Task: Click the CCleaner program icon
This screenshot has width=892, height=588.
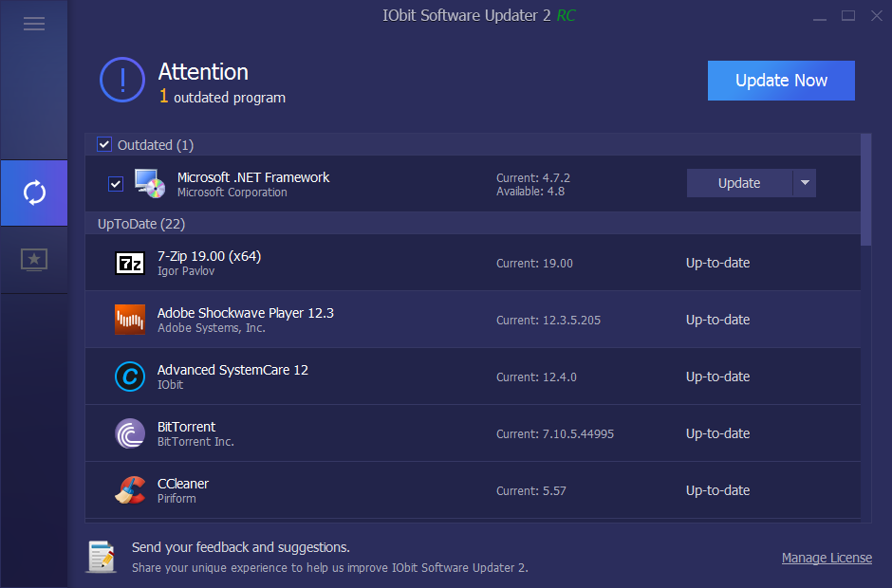Action: click(130, 490)
